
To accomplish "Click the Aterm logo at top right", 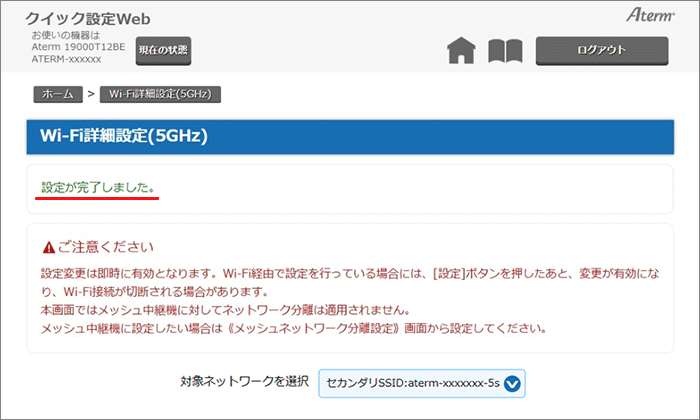I will (x=650, y=16).
